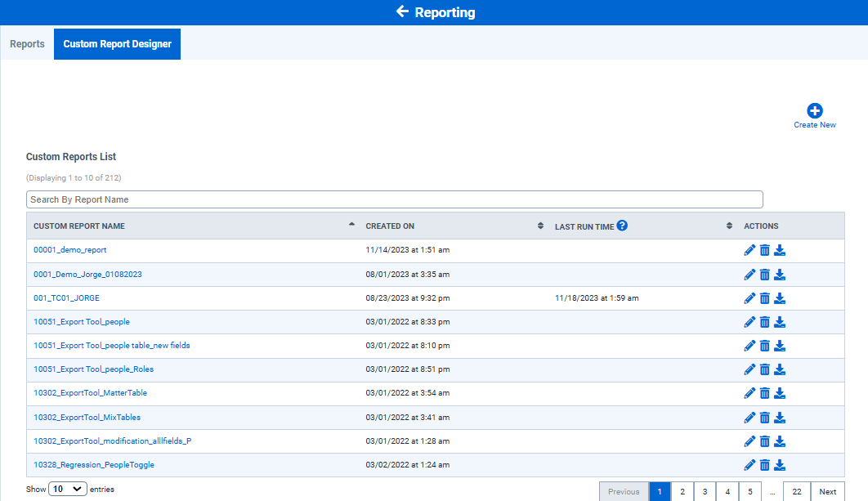
Task: Delete the 10328_Regression_PeopleToggle report
Action: pos(764,466)
